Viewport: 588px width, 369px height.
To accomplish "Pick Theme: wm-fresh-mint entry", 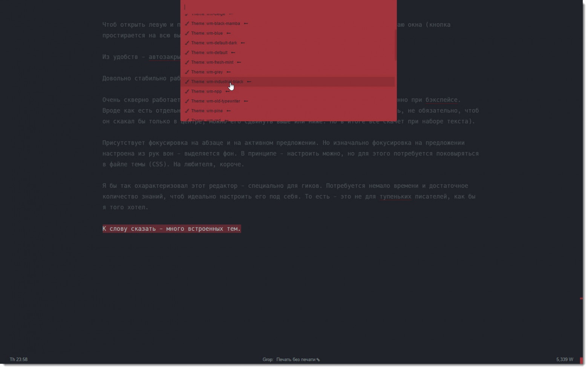I will (x=288, y=62).
